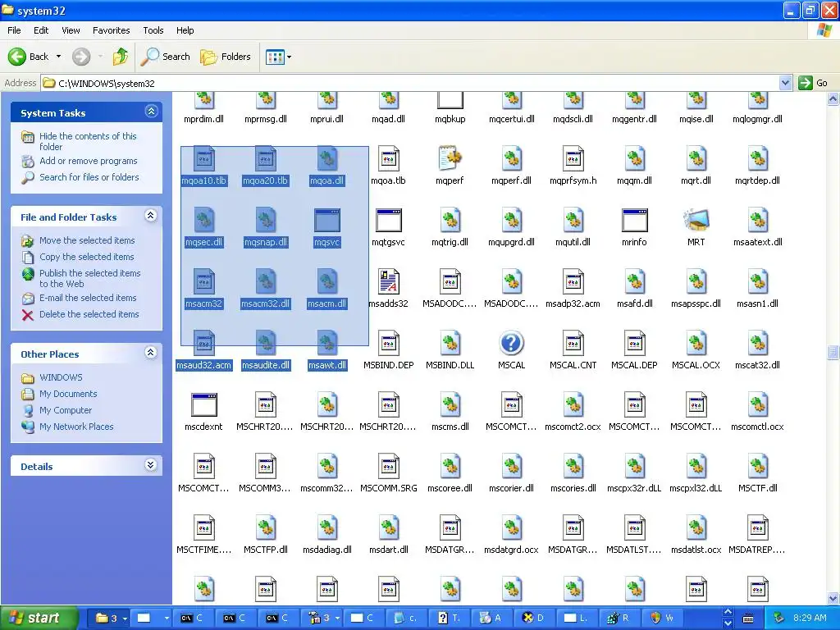
Task: Select the mqprfsym.h file icon
Action: [573, 158]
